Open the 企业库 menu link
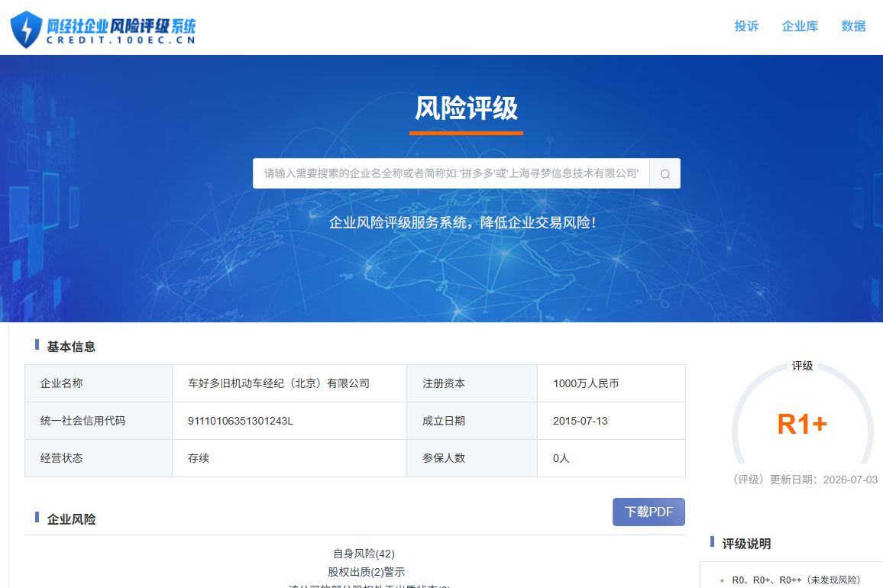Viewport: 883px width, 588px height. point(800,26)
